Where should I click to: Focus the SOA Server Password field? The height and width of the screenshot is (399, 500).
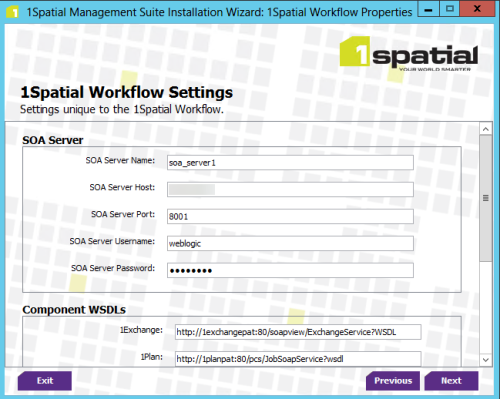(x=290, y=270)
